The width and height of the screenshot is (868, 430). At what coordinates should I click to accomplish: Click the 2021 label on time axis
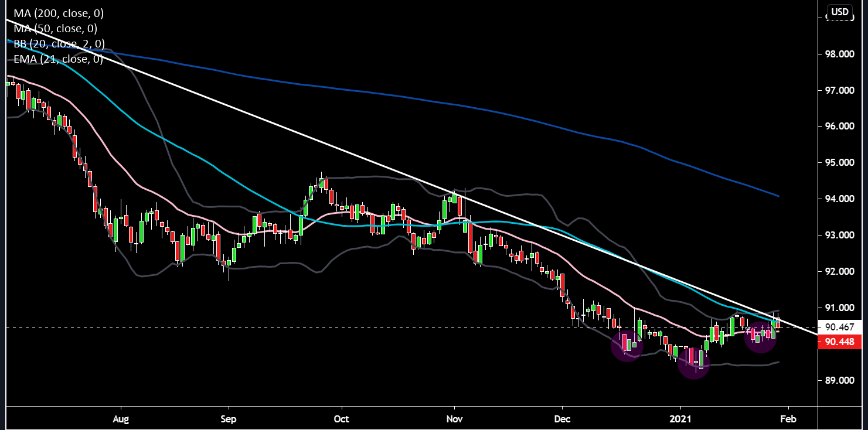pyautogui.click(x=680, y=419)
